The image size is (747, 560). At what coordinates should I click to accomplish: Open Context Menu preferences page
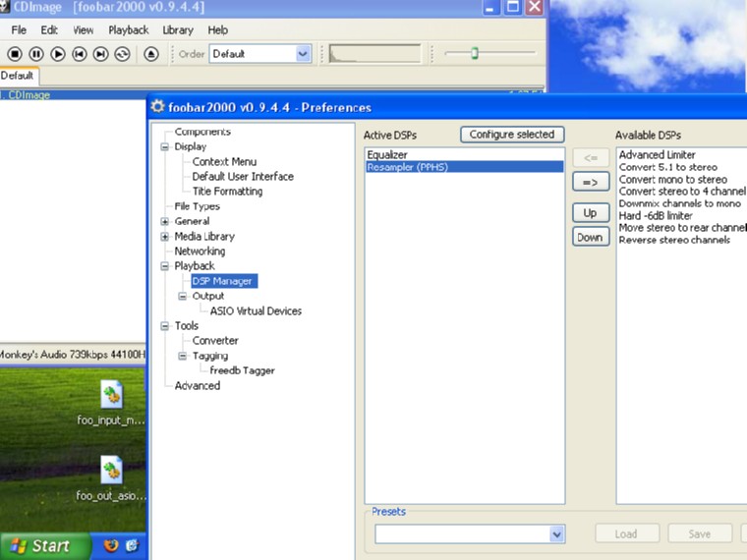pyautogui.click(x=224, y=162)
